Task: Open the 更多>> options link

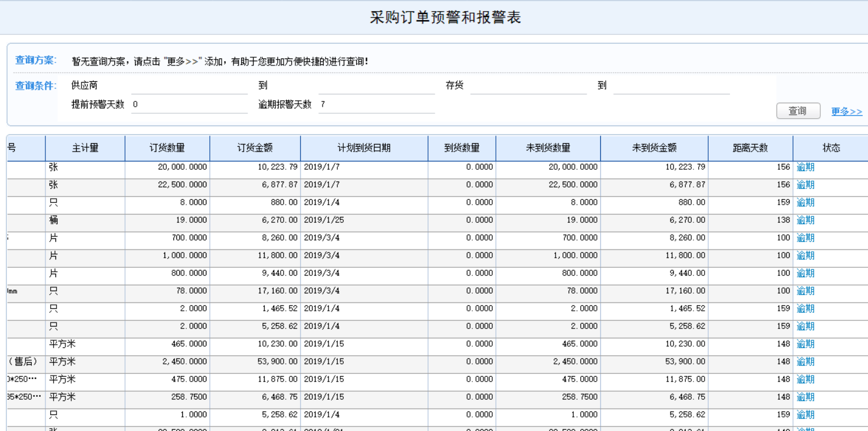Action: coord(846,111)
